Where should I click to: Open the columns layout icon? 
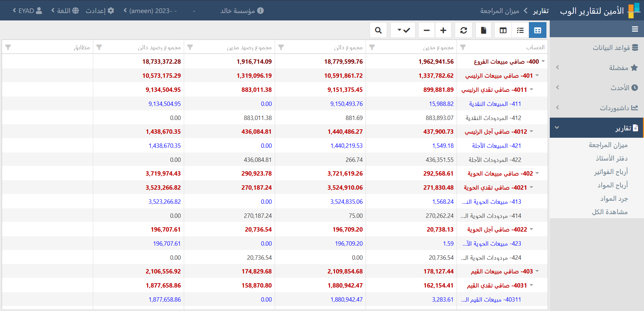click(x=503, y=30)
